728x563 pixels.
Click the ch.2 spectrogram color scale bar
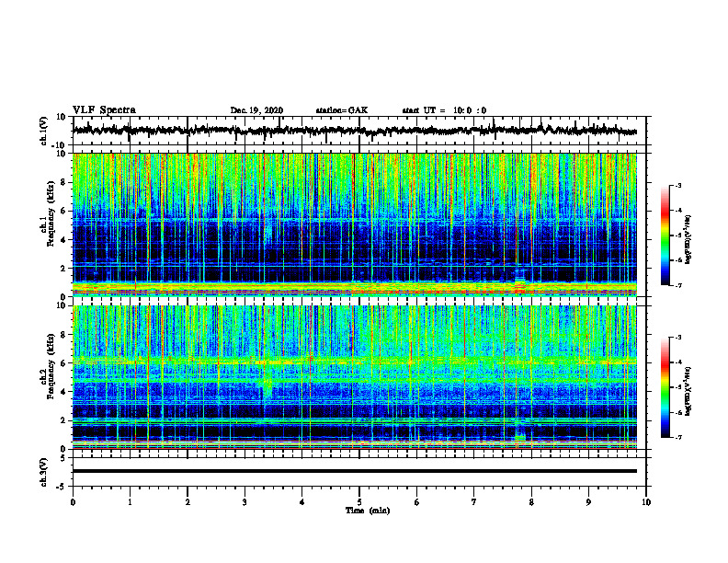pos(665,387)
